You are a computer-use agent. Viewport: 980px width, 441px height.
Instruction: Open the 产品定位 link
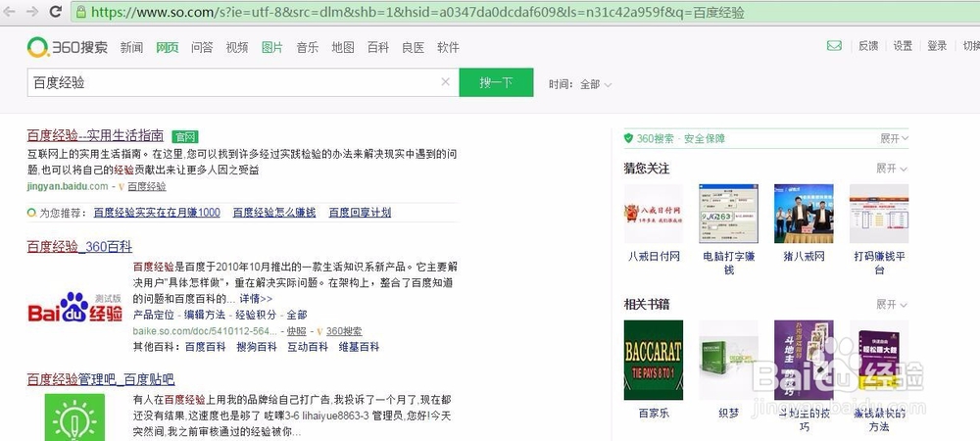point(153,315)
